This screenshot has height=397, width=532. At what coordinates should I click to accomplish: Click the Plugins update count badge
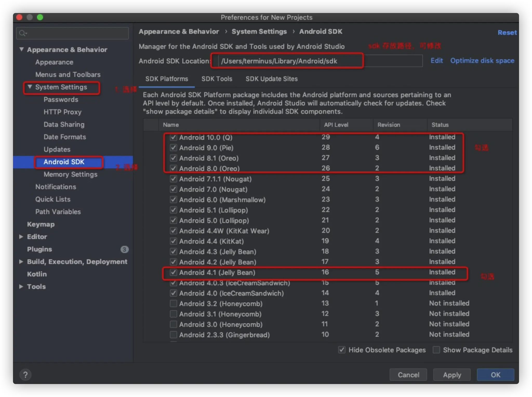tap(124, 249)
